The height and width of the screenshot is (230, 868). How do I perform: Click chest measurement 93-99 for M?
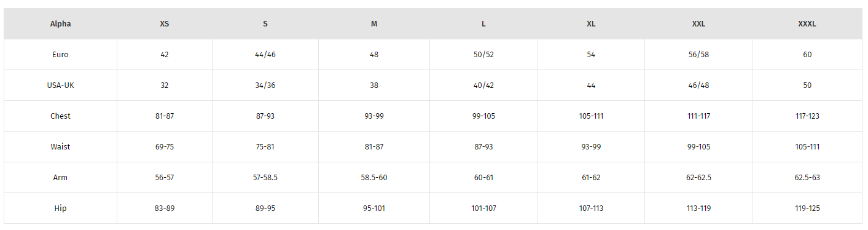374,116
